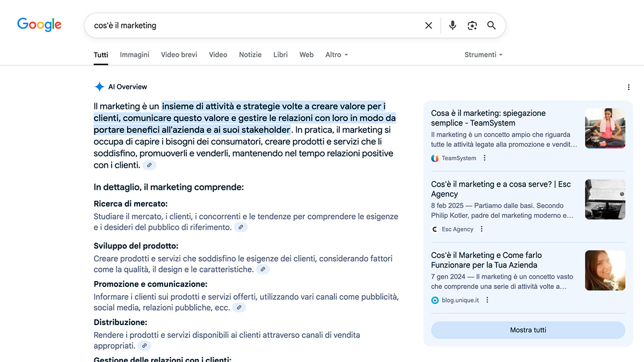Click the 'Promozione e comunicazione:' heading
The image size is (644, 362).
(x=150, y=284)
